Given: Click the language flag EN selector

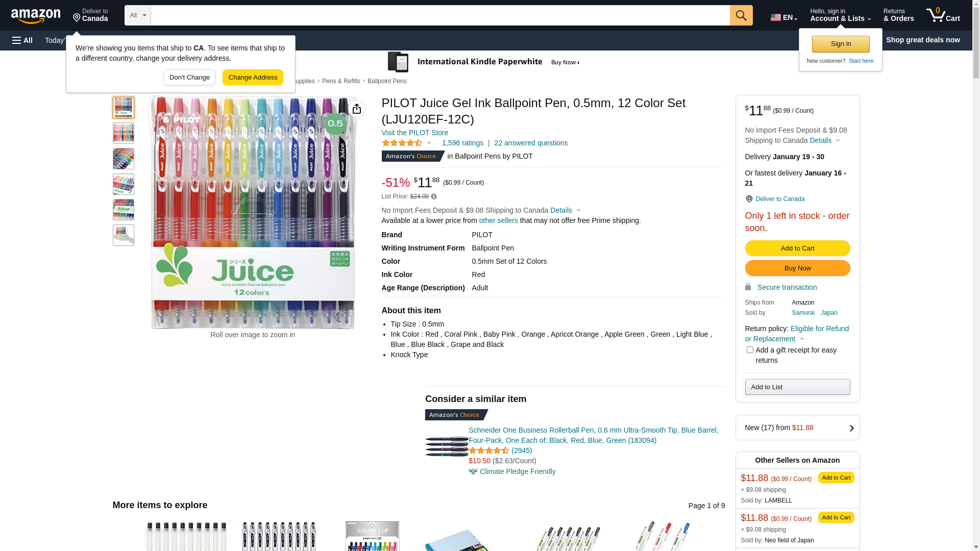Looking at the screenshot, I should (783, 17).
